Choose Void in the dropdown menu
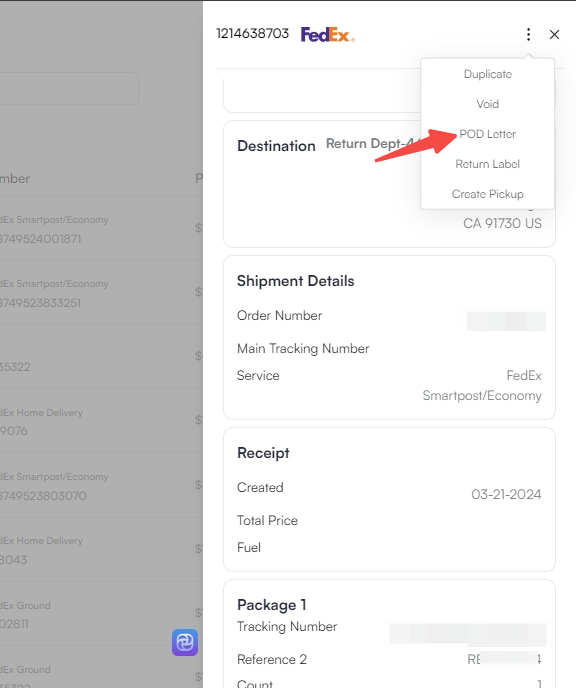Screen dimensions: 576x688 [x=487, y=104]
